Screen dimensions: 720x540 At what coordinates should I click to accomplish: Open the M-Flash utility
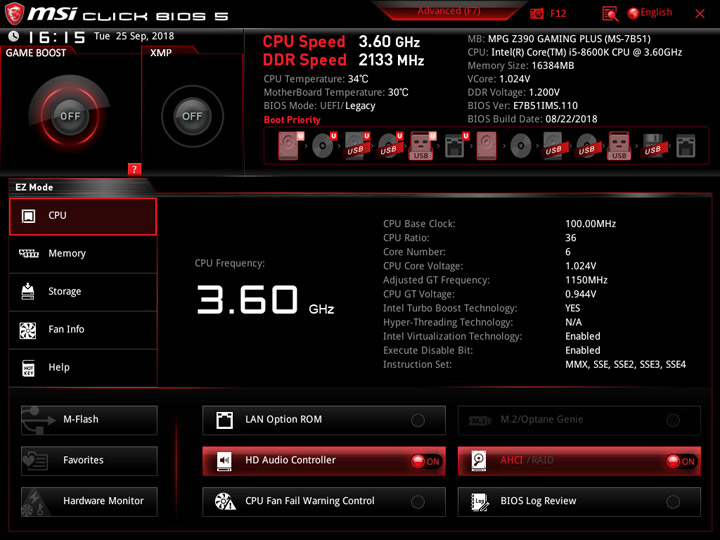[x=89, y=420]
